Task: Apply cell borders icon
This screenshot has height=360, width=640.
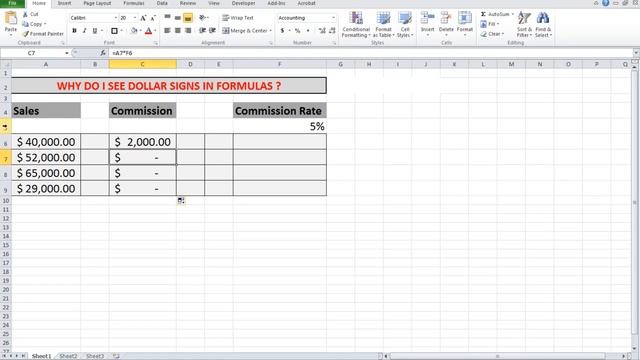Action: point(114,31)
